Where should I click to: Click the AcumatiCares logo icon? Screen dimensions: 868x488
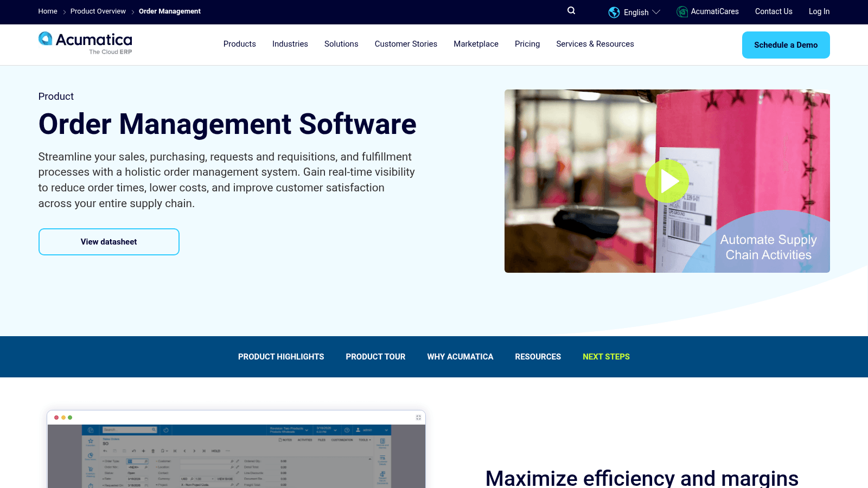tap(682, 11)
